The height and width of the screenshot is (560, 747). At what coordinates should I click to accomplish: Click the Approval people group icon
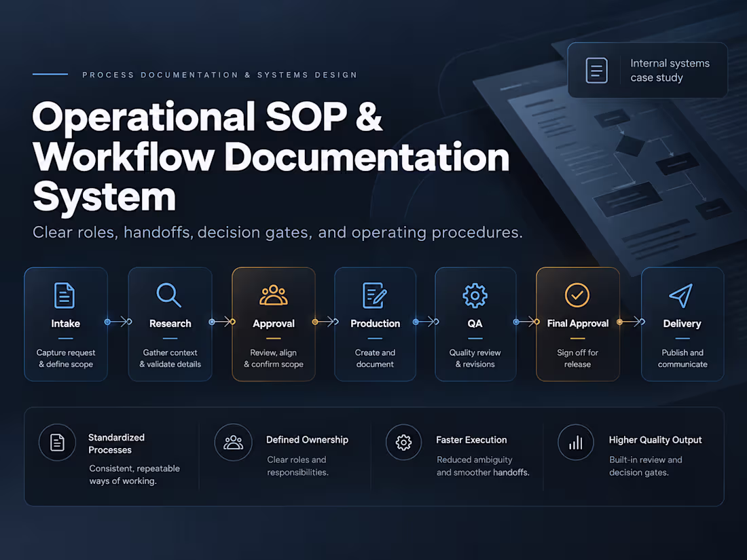274,295
